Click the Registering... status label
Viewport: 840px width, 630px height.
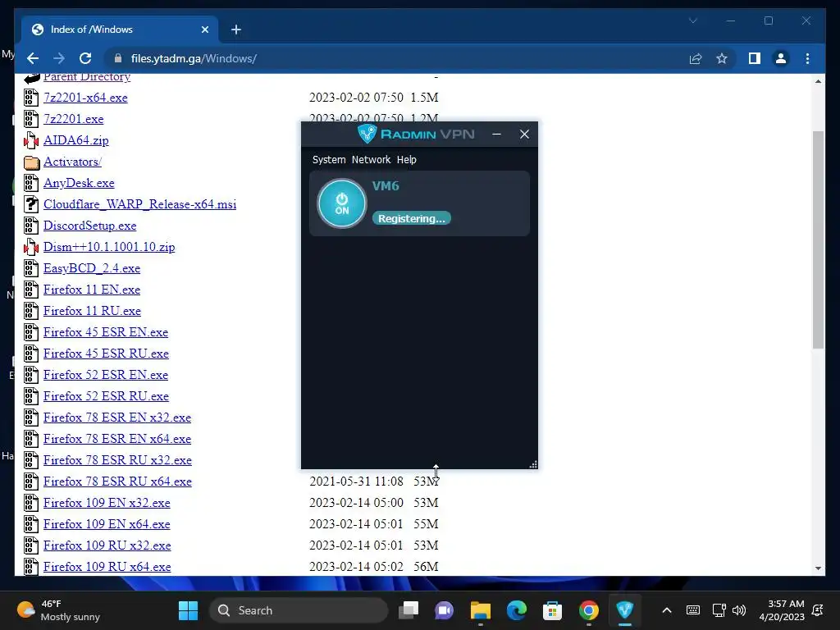pyautogui.click(x=412, y=218)
